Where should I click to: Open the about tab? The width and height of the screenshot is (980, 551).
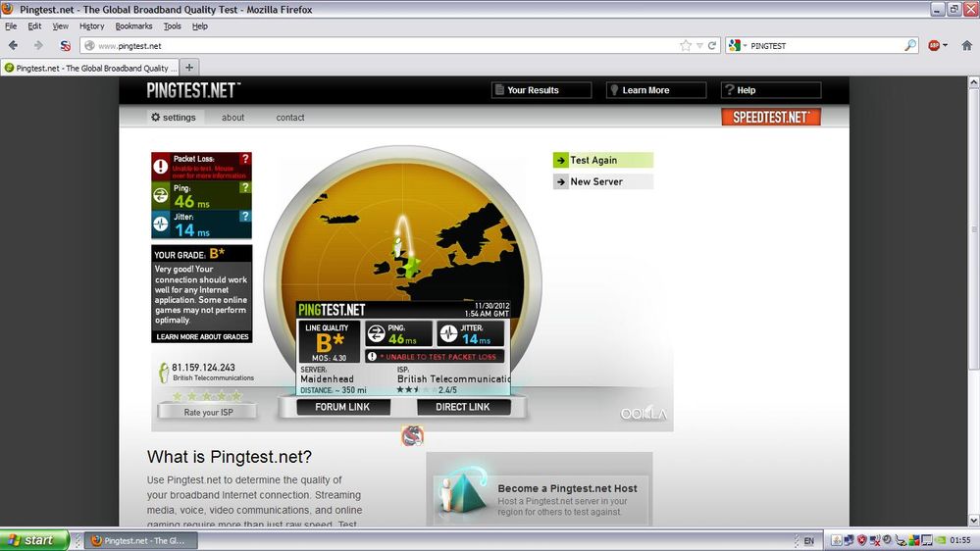[x=232, y=117]
